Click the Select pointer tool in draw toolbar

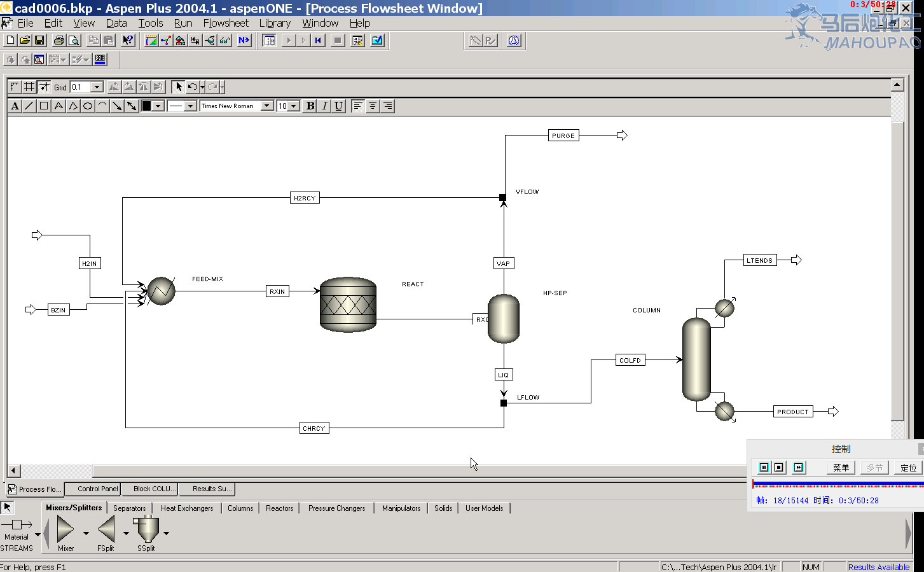tap(179, 87)
